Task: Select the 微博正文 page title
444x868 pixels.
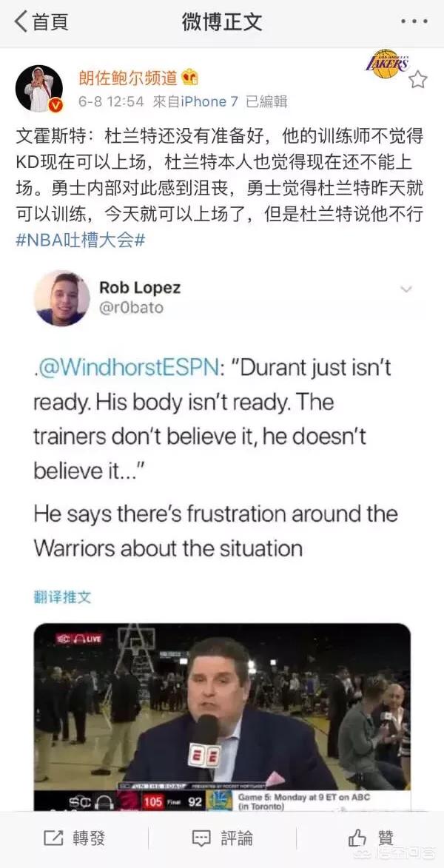Action: coord(222,21)
